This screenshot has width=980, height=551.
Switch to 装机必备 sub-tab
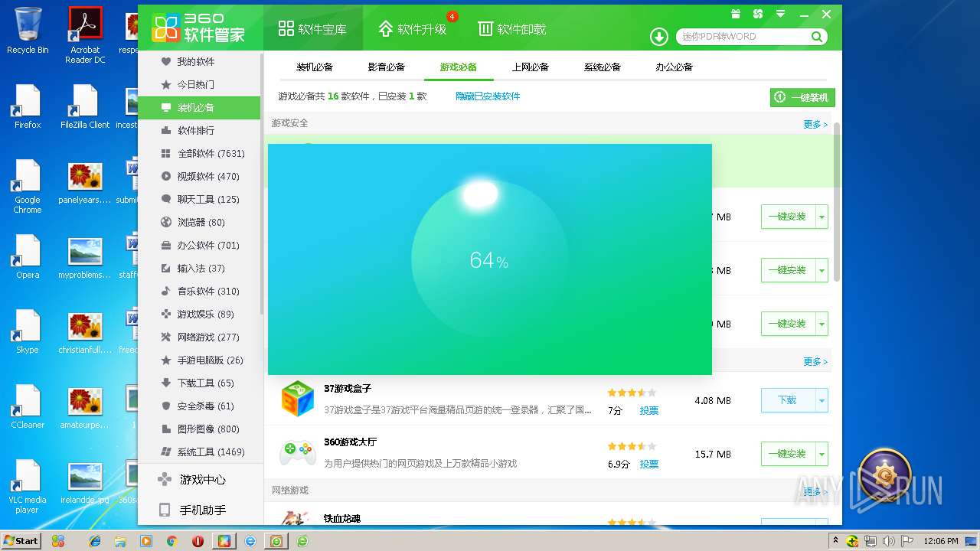coord(315,67)
